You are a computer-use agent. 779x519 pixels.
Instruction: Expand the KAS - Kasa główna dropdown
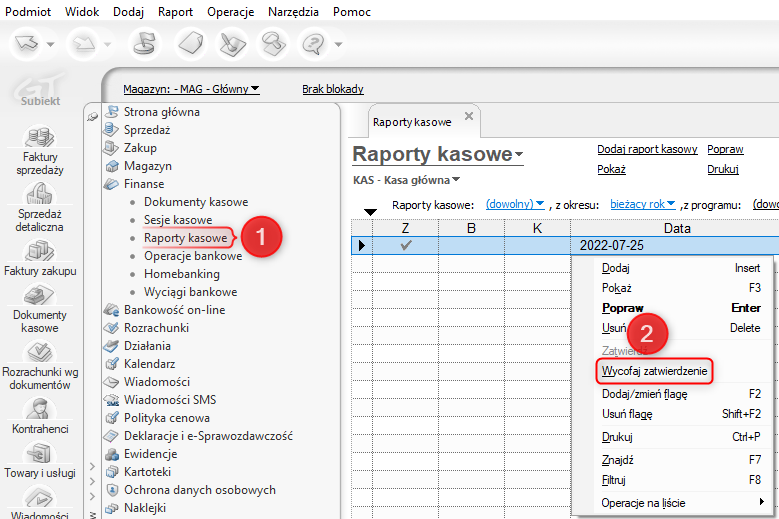pos(406,181)
